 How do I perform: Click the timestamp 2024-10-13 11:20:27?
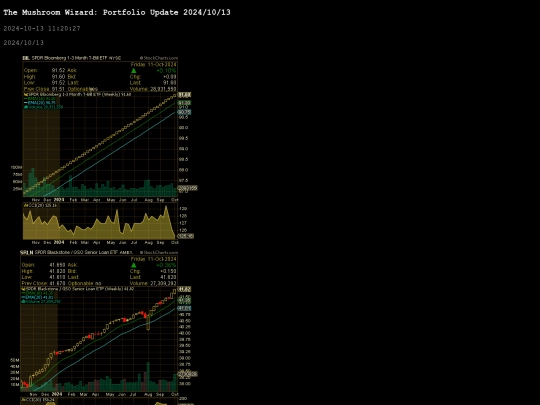click(x=42, y=29)
